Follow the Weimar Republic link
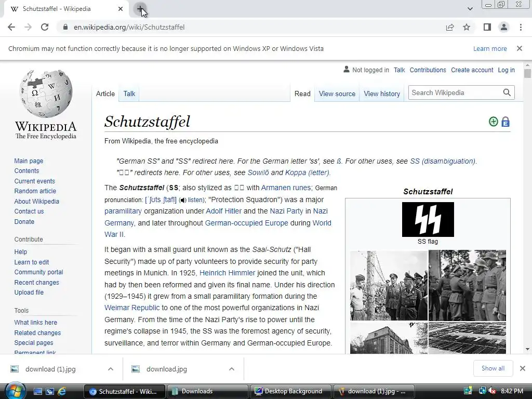 point(132,308)
